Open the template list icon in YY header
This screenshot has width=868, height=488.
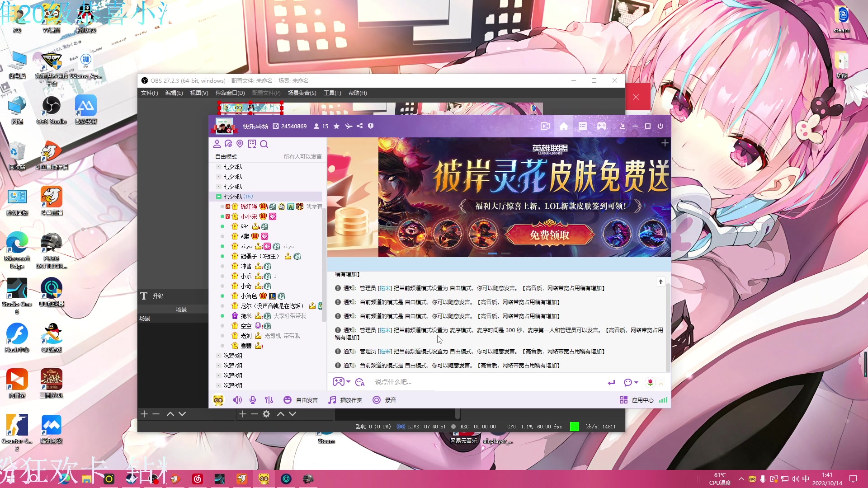click(x=583, y=127)
